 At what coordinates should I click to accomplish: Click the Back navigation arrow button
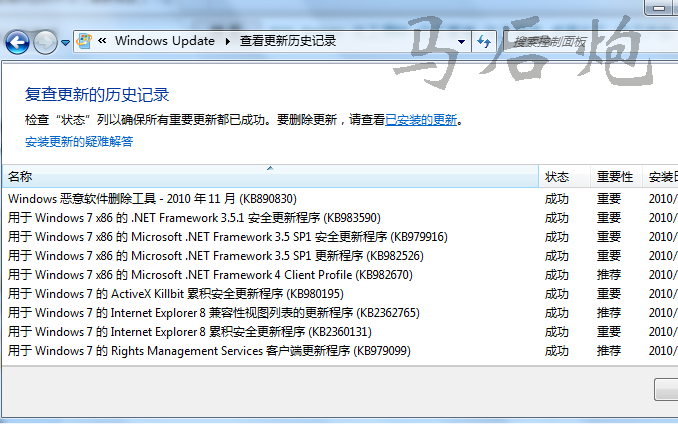coord(17,42)
